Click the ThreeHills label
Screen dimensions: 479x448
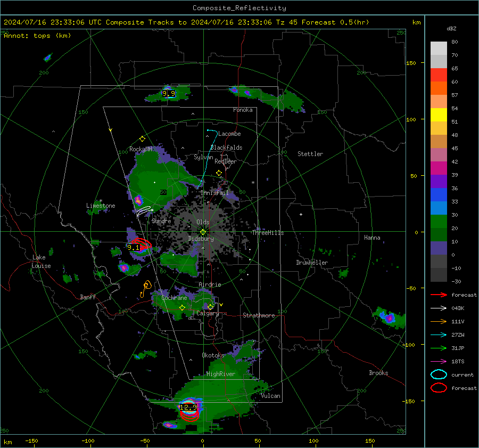pos(268,233)
